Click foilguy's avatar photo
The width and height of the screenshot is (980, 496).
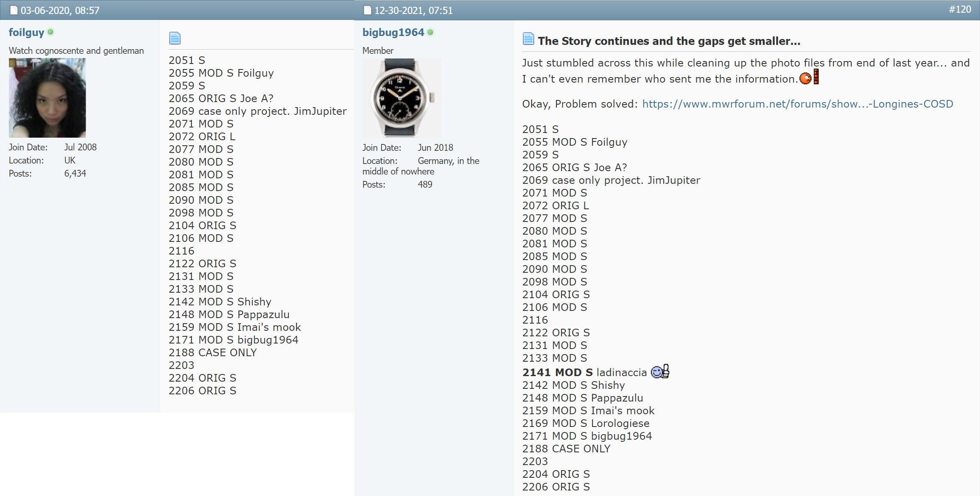tap(47, 98)
